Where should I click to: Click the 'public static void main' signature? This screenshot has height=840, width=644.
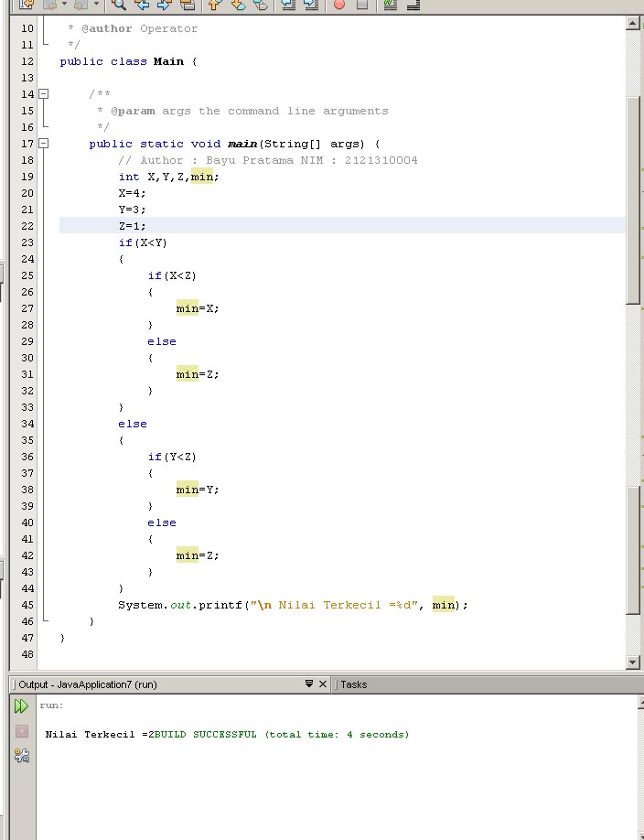[x=235, y=144]
